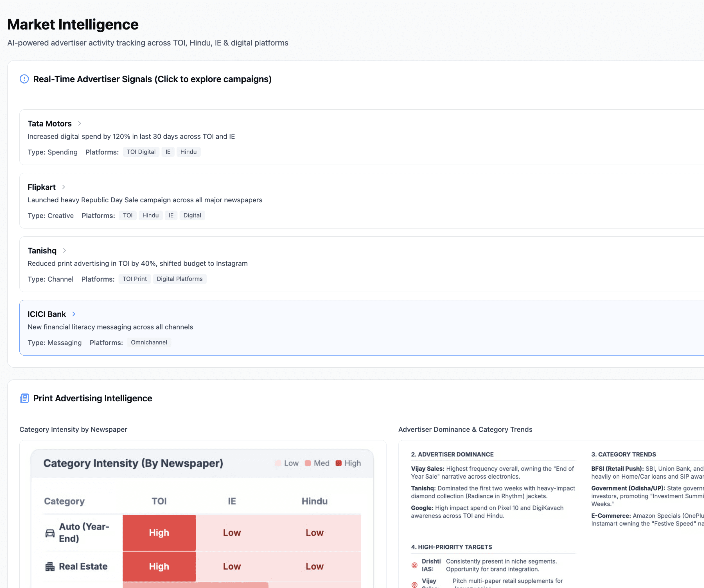Click the Low legend color swatch
This screenshot has width=704, height=588.
[278, 463]
